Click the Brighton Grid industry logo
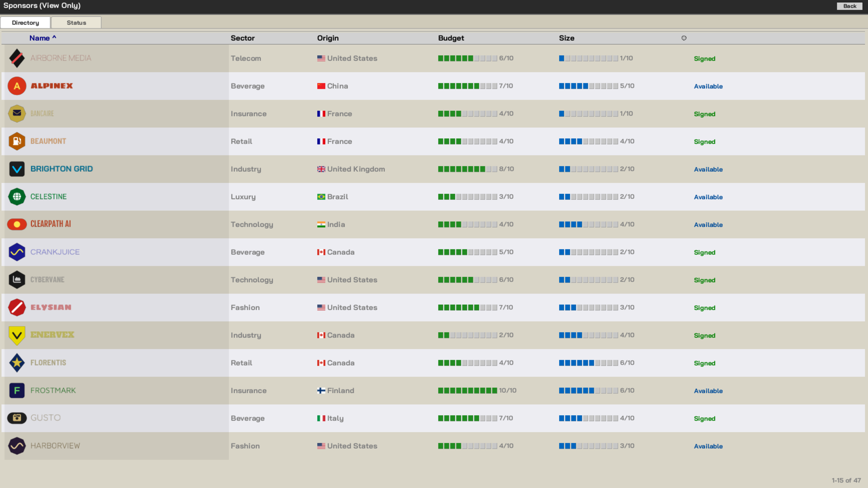The image size is (868, 488). 17,169
